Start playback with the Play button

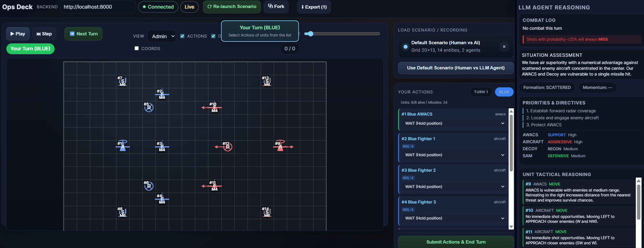coord(18,34)
